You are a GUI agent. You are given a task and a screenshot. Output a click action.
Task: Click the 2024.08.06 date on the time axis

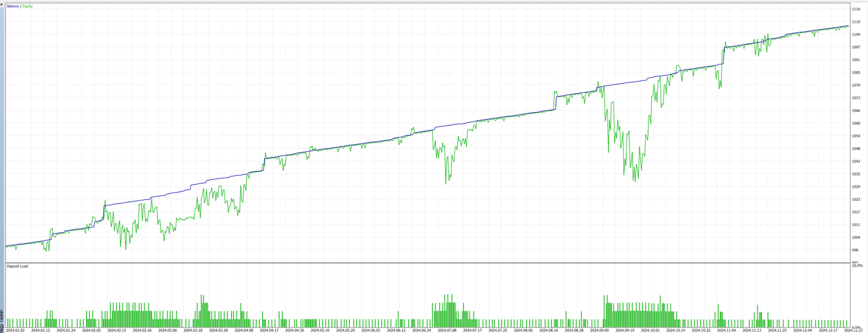point(524,330)
